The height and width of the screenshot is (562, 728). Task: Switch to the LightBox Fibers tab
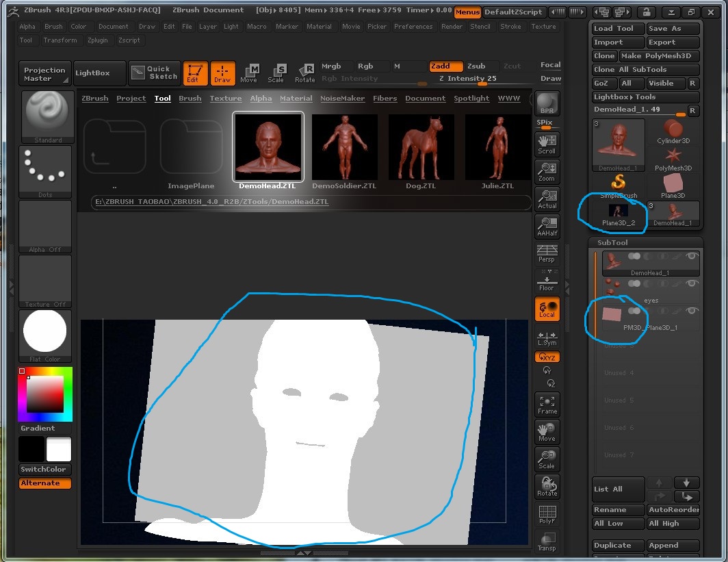tap(385, 99)
